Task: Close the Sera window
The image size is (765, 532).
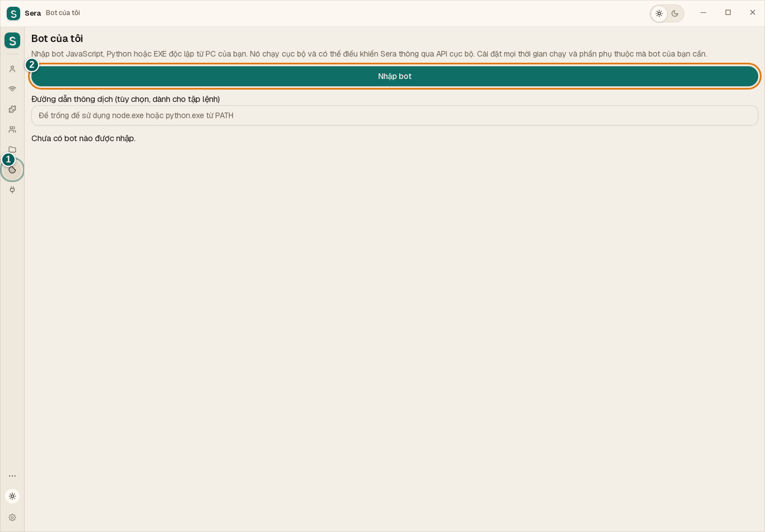Action: pyautogui.click(x=753, y=13)
